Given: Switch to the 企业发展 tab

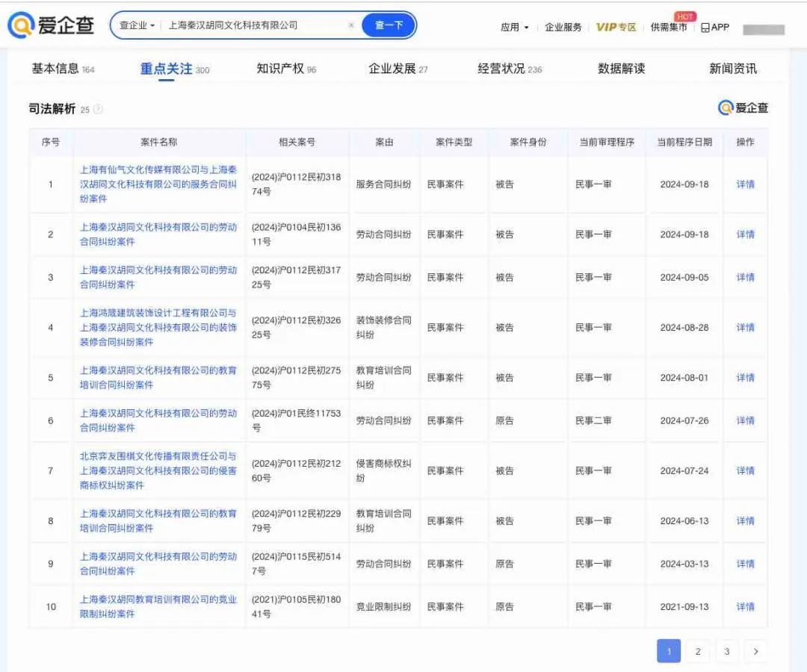Looking at the screenshot, I should [x=398, y=69].
